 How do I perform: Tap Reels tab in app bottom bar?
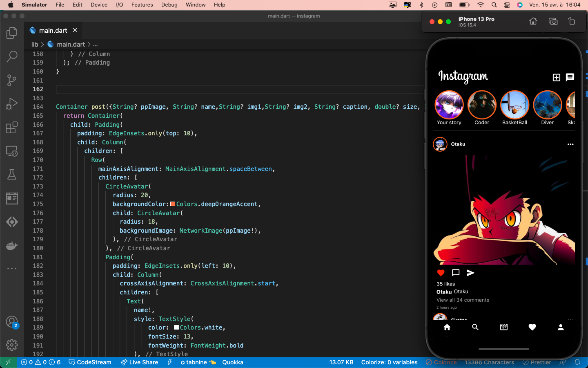click(x=504, y=327)
